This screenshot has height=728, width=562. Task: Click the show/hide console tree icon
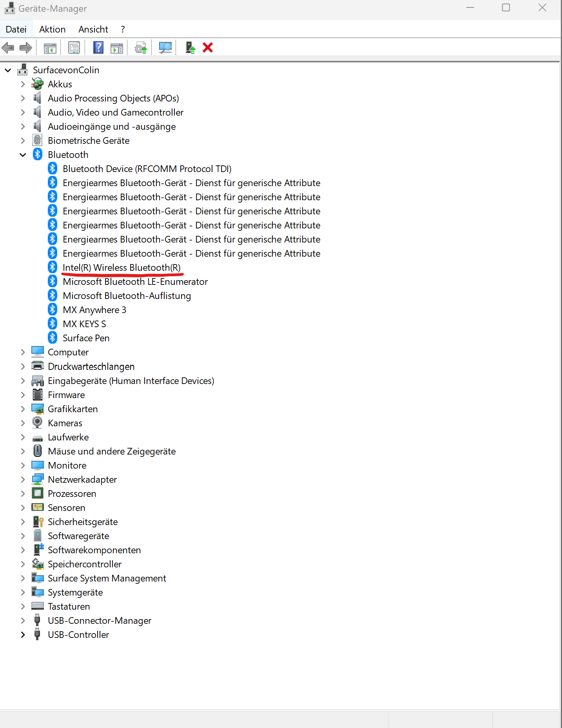[50, 48]
